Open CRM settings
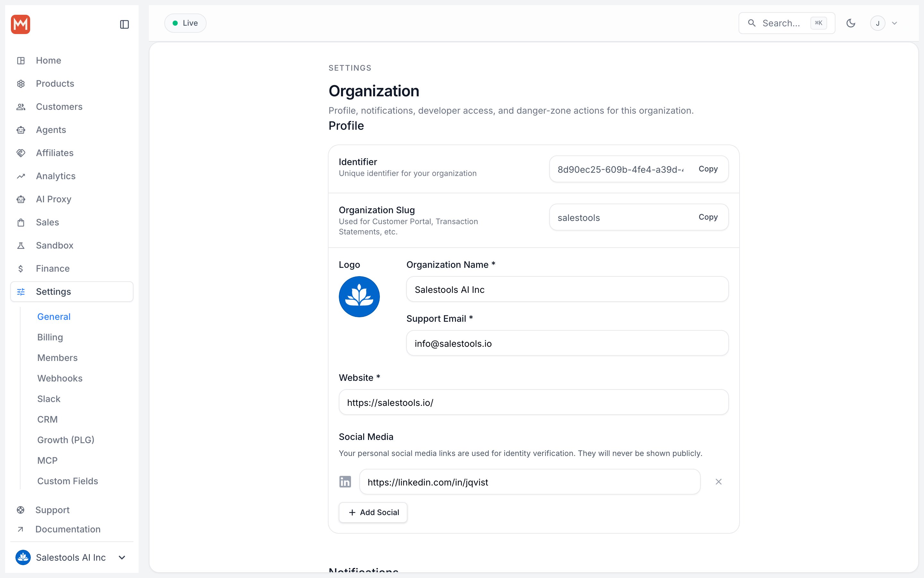 (47, 419)
